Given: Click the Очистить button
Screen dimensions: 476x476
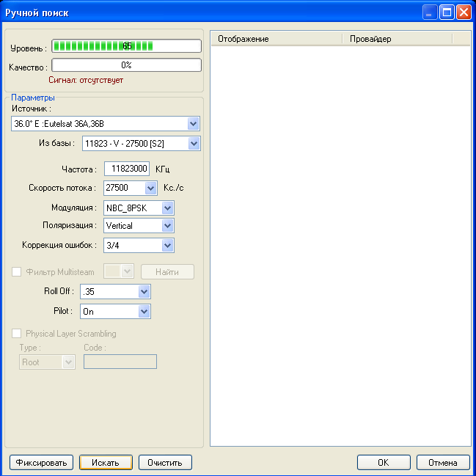Looking at the screenshot, I should [165, 462].
